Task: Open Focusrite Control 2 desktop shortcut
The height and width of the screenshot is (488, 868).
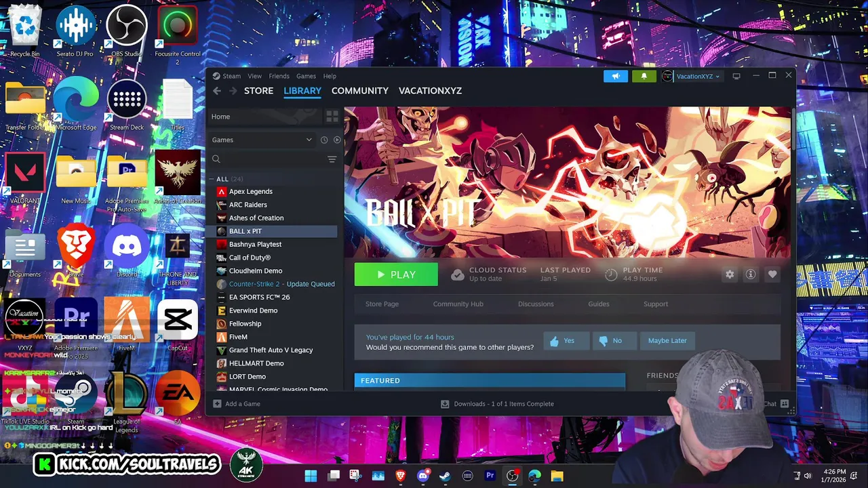Action: click(x=178, y=34)
